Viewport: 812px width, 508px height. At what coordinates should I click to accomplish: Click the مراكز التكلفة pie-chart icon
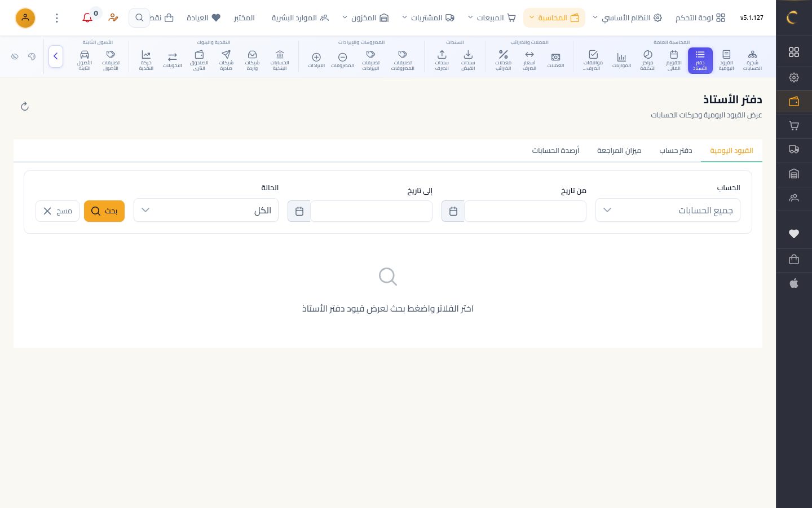tap(648, 60)
